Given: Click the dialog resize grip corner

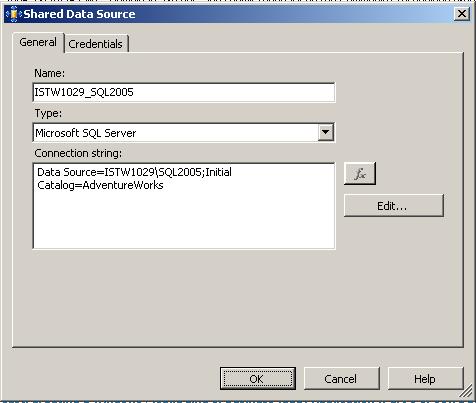Looking at the screenshot, I should pyautogui.click(x=467, y=391).
